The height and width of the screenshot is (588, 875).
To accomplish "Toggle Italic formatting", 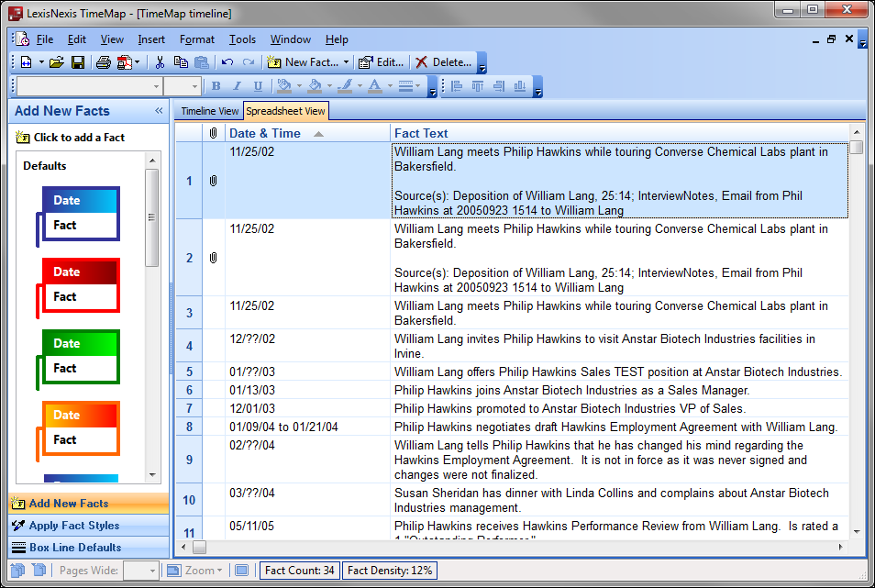I will (x=237, y=86).
